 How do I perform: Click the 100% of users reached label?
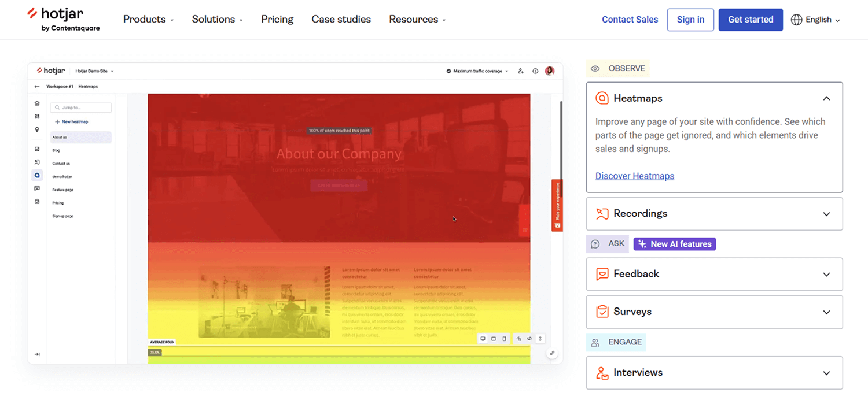(x=339, y=131)
